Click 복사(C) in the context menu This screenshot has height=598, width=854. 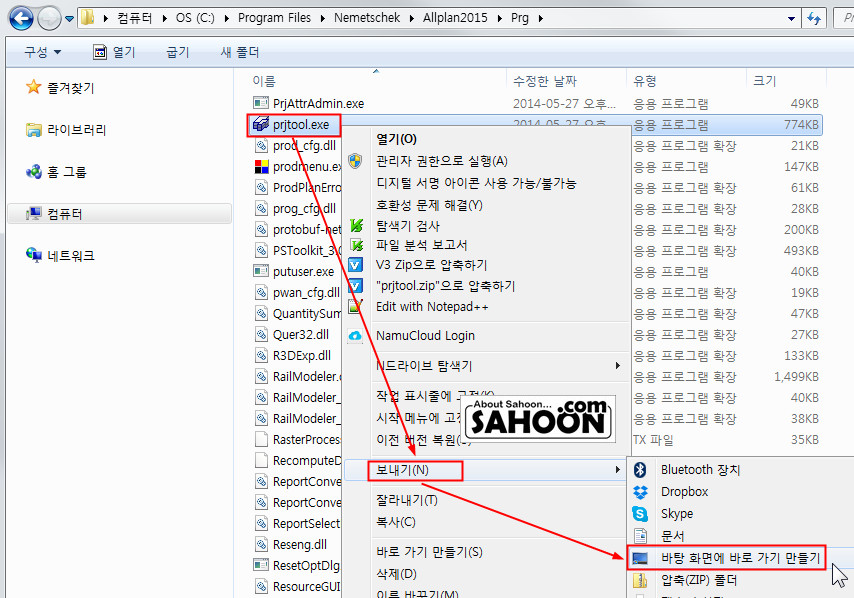pyautogui.click(x=396, y=522)
